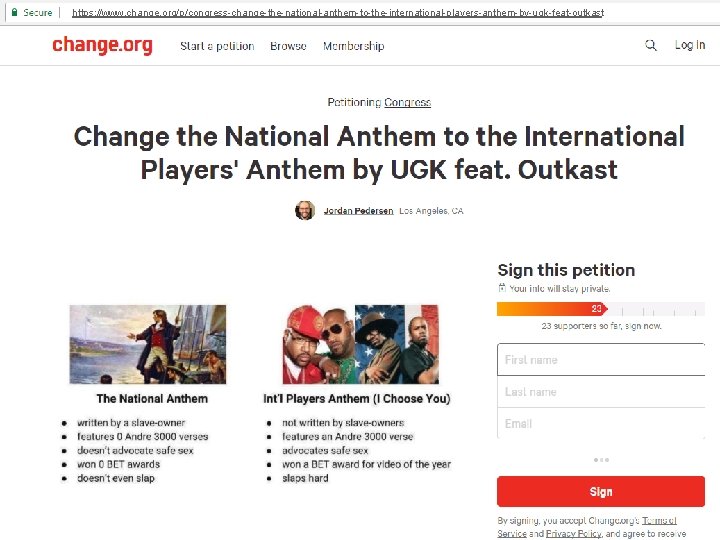Click the three-dot expand indicator above Sign
Screen dimensions: 720x540
(601, 460)
